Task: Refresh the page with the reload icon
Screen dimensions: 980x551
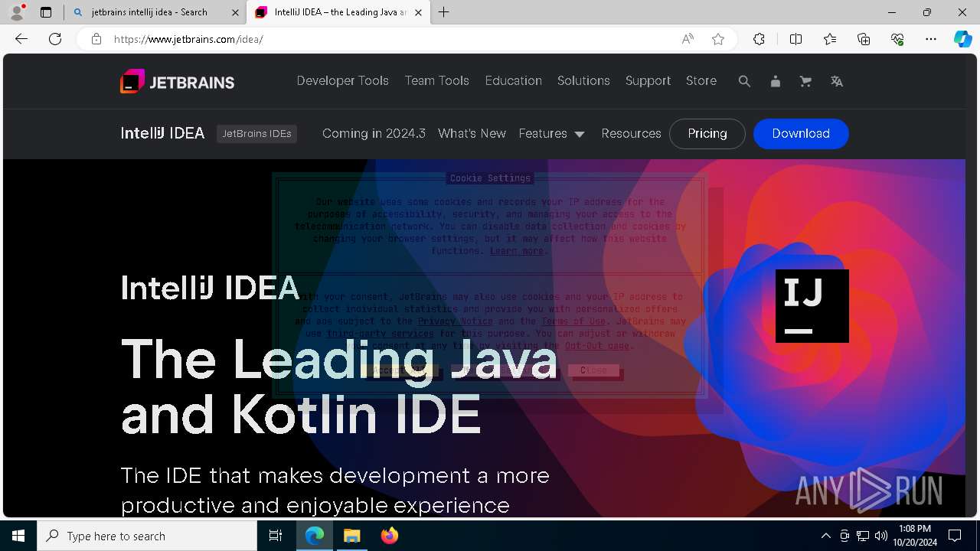Action: click(55, 39)
